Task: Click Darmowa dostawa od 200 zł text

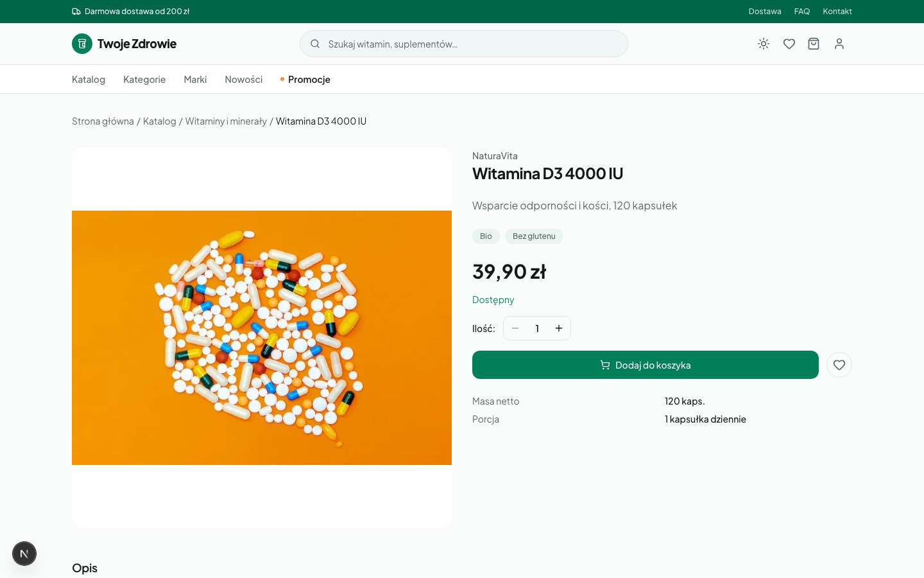Action: click(x=137, y=12)
